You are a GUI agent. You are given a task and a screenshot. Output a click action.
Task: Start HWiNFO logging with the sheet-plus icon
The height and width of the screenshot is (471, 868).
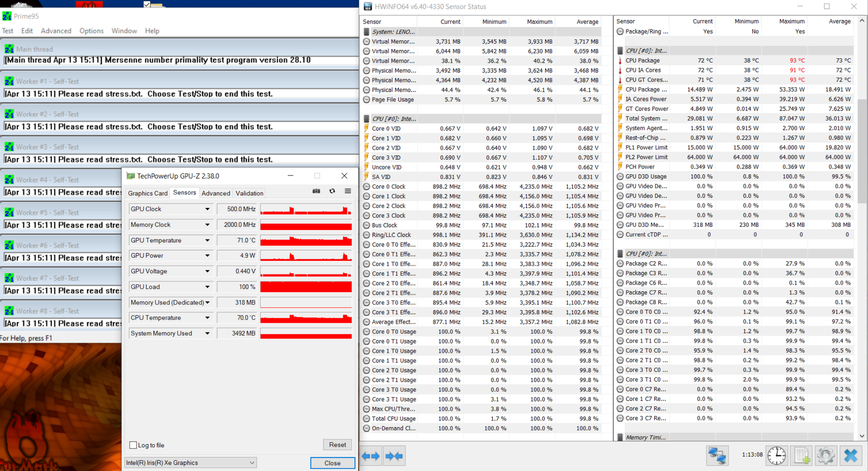802,456
